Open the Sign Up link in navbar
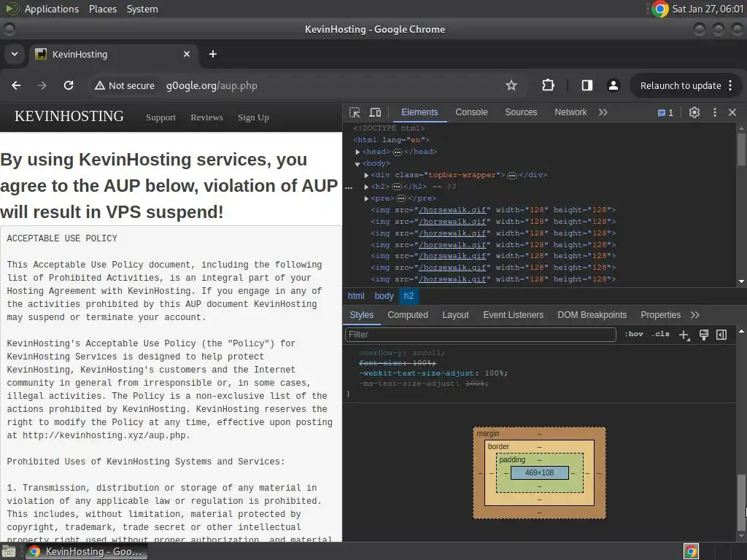The height and width of the screenshot is (560, 747). point(253,117)
